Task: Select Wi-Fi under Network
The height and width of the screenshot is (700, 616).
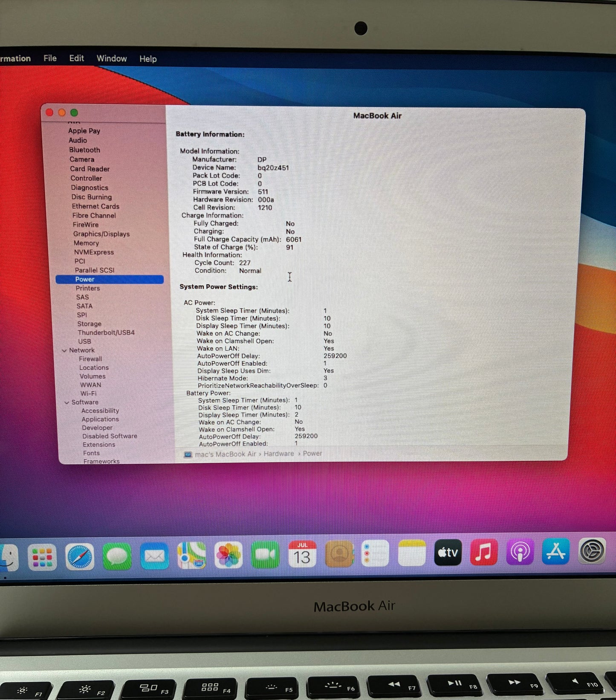Action: (x=89, y=393)
